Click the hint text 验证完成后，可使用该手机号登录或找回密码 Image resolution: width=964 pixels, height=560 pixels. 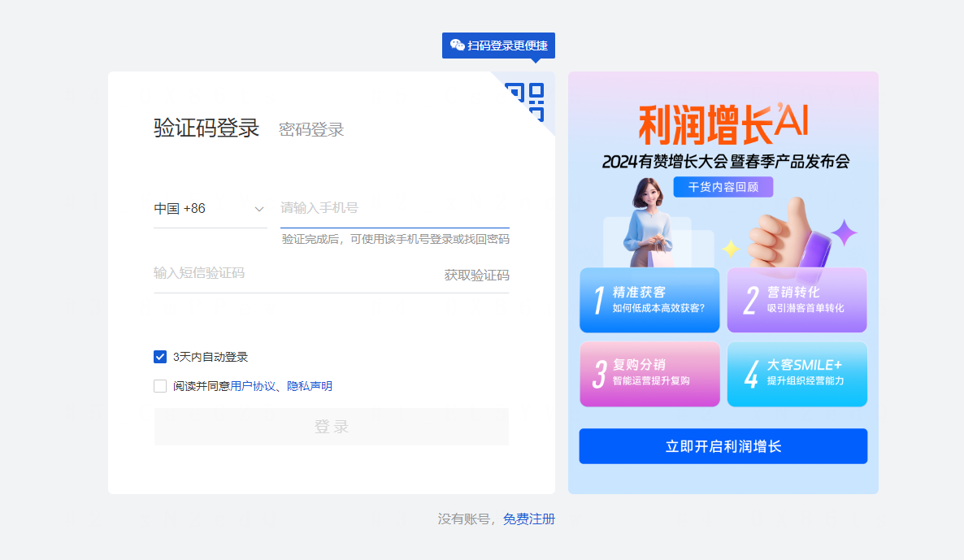(395, 239)
